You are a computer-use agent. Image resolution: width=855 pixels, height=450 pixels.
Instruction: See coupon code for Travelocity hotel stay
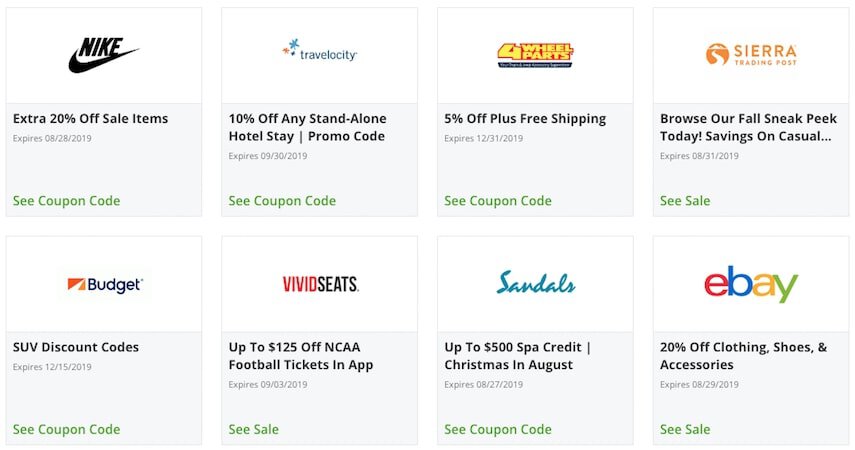pyautogui.click(x=282, y=201)
